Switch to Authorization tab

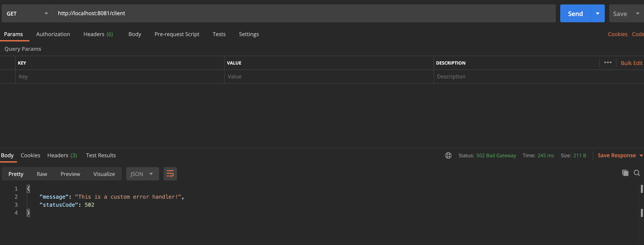(53, 34)
